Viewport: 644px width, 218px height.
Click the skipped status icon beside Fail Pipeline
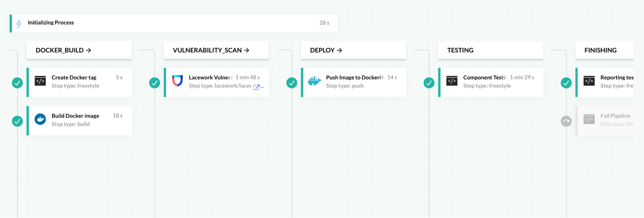pos(566,121)
